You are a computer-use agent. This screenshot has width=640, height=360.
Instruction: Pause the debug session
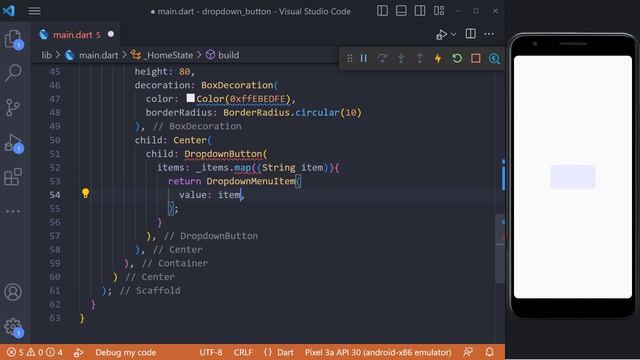tap(364, 58)
